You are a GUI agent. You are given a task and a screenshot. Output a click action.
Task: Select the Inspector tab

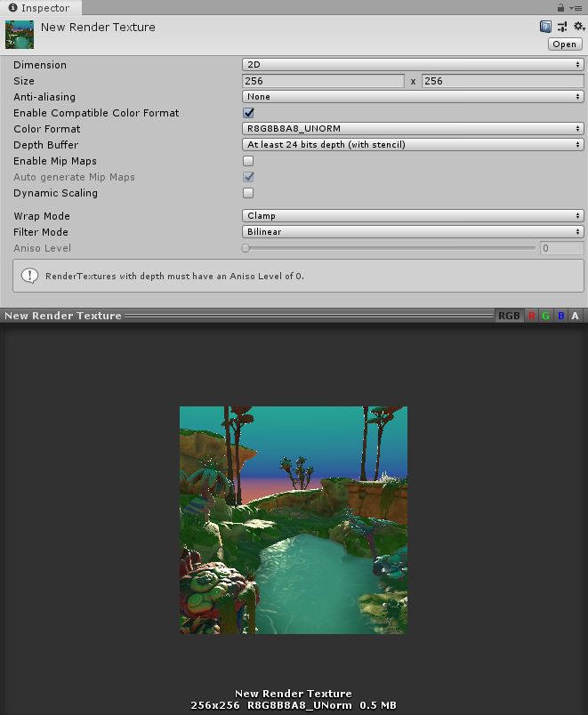coord(40,8)
